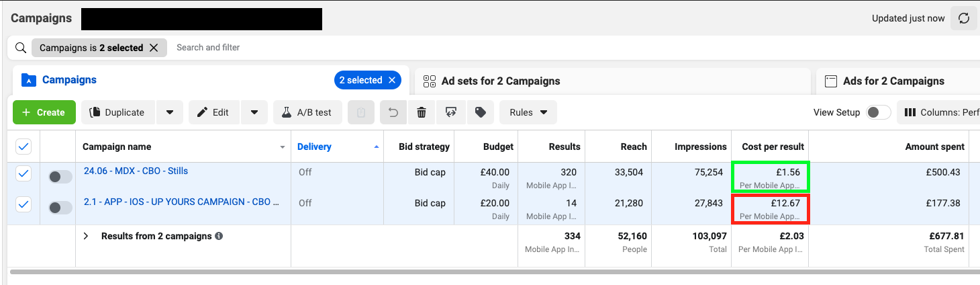Click the 33,504 reach value
Viewport: 980px width, 285px height.
pyautogui.click(x=629, y=172)
